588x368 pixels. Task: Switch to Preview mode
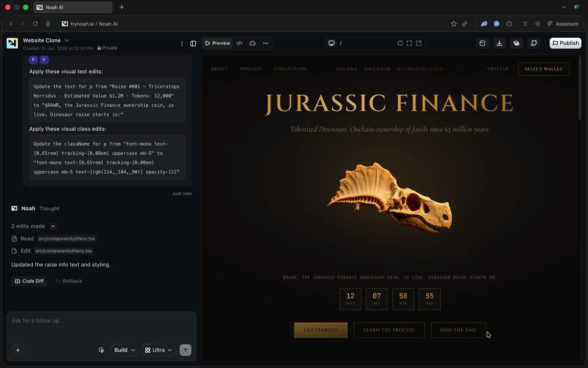217,43
